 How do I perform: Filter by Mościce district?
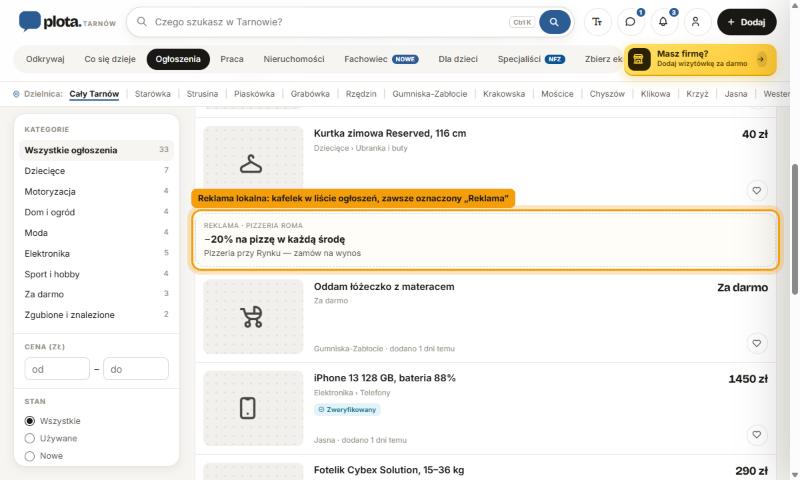[x=557, y=94]
